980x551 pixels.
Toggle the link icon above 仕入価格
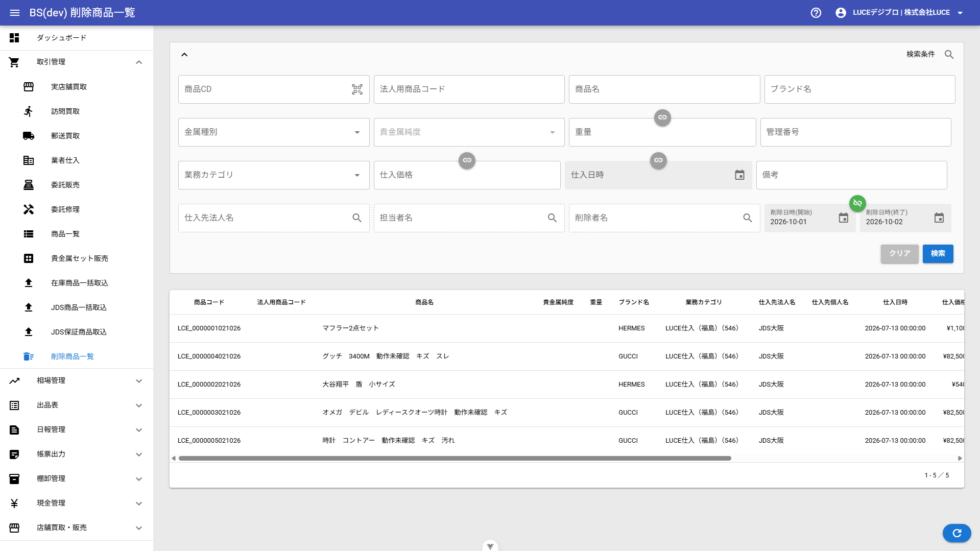click(x=467, y=160)
